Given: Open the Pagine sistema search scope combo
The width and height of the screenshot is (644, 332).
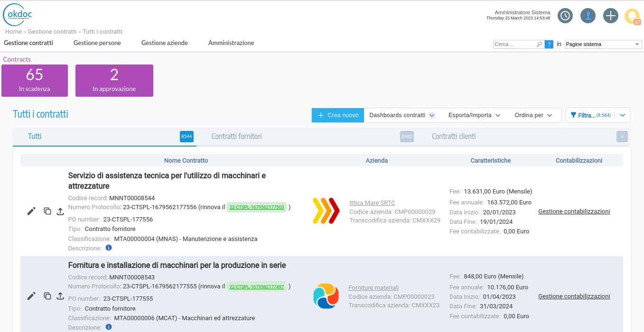Looking at the screenshot, I should click(x=603, y=44).
